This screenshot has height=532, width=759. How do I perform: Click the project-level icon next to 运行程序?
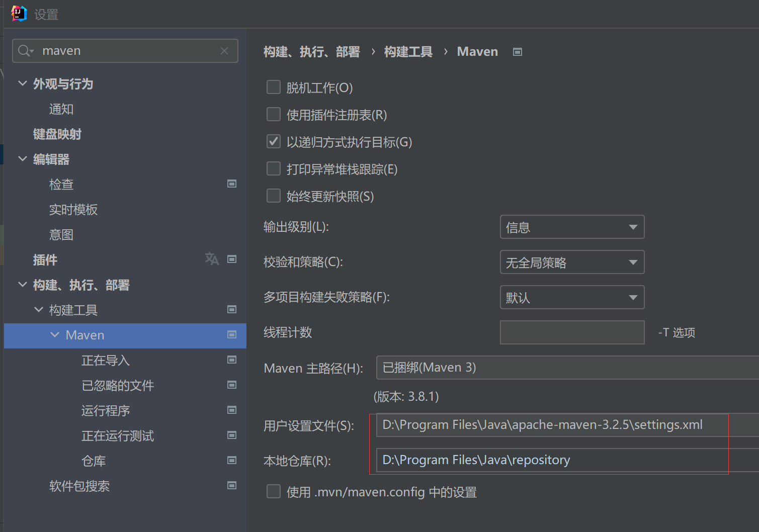click(x=232, y=410)
